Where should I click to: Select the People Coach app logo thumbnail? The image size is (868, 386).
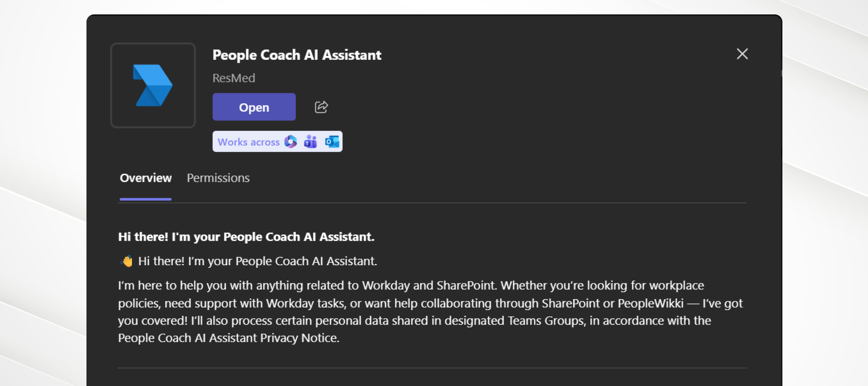pyautogui.click(x=153, y=85)
